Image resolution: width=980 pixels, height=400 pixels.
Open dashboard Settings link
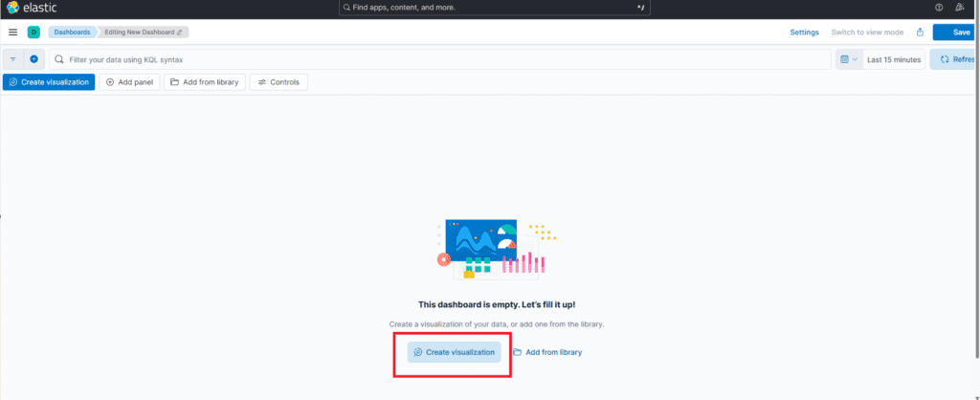804,33
